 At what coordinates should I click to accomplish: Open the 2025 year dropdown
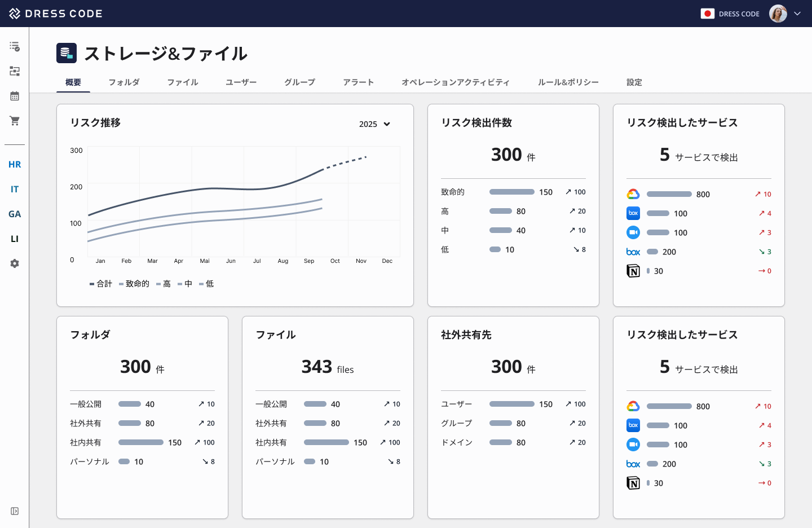(x=374, y=124)
